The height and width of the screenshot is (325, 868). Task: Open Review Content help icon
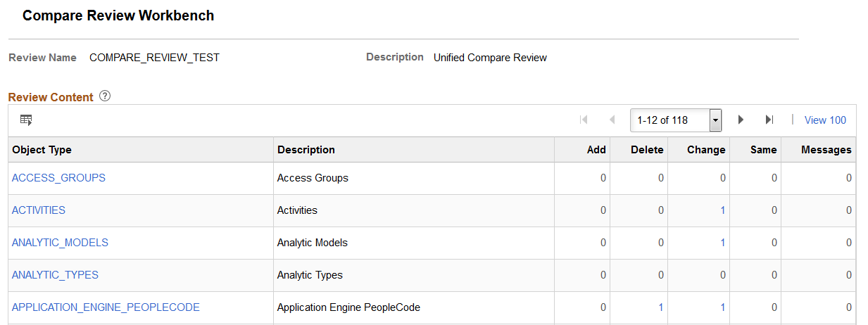coord(105,96)
